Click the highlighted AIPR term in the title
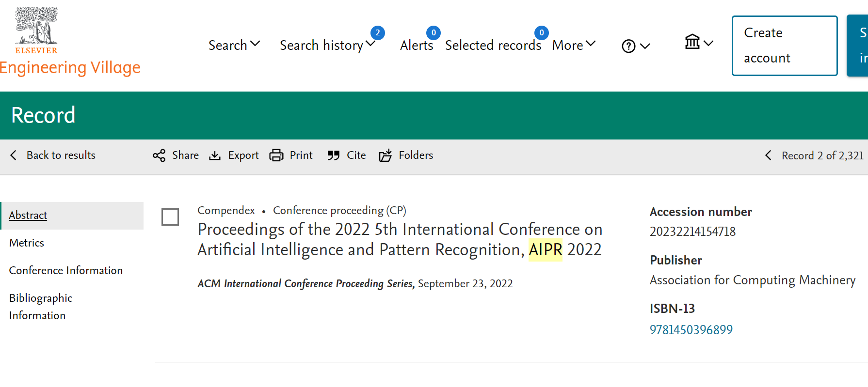 coord(546,250)
